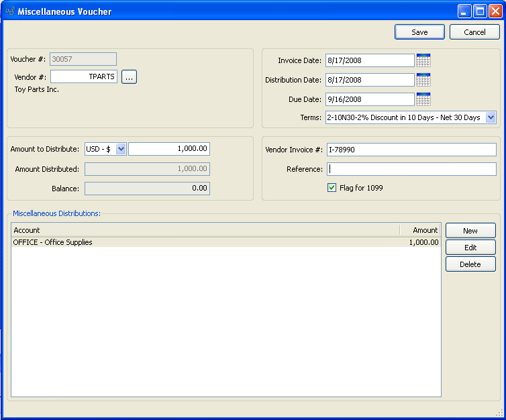Close the Miscellaneous Voucher window
The width and height of the screenshot is (506, 420).
495,11
